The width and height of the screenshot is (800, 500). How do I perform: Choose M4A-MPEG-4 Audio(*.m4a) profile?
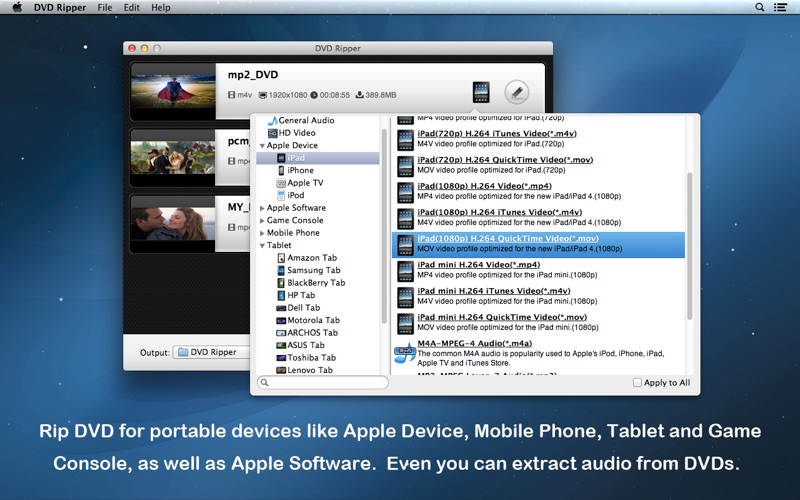[x=538, y=354]
